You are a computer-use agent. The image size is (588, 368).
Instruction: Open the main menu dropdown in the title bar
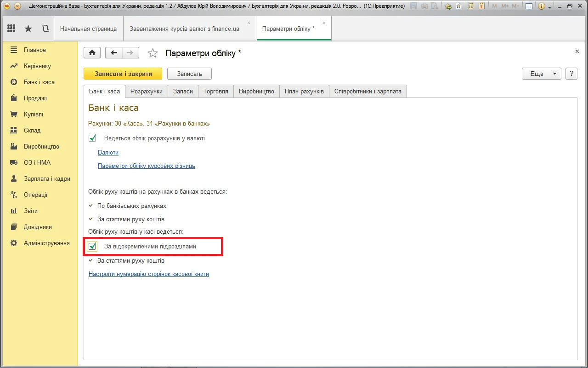click(x=17, y=6)
